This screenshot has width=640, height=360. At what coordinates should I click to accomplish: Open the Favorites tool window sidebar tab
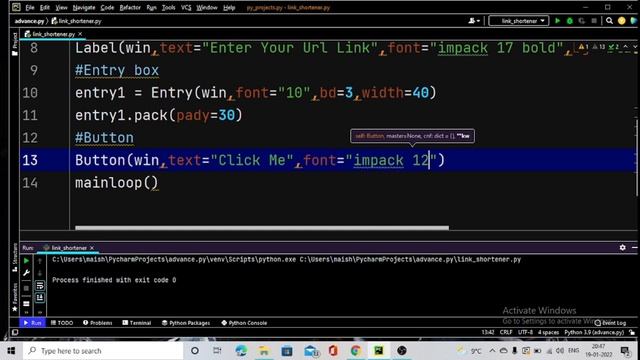(15, 297)
